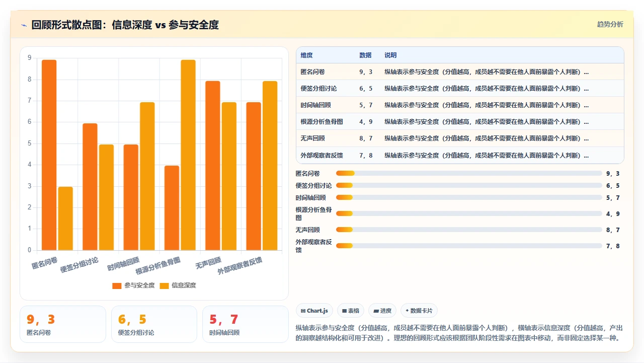Select the 根源分析鱼骨图 table row name
Viewport: 644px width, 363px height.
[322, 122]
